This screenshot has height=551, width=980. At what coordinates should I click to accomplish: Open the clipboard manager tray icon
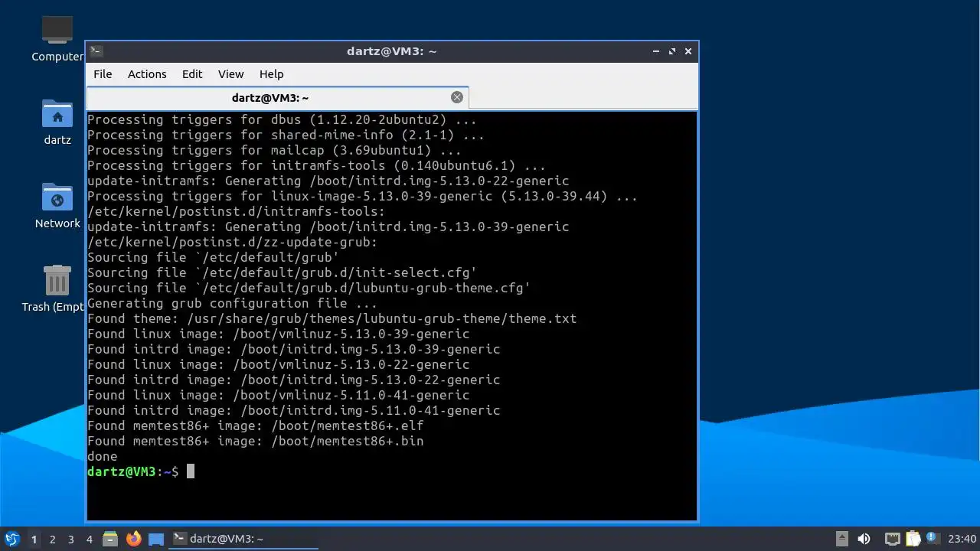click(x=913, y=539)
